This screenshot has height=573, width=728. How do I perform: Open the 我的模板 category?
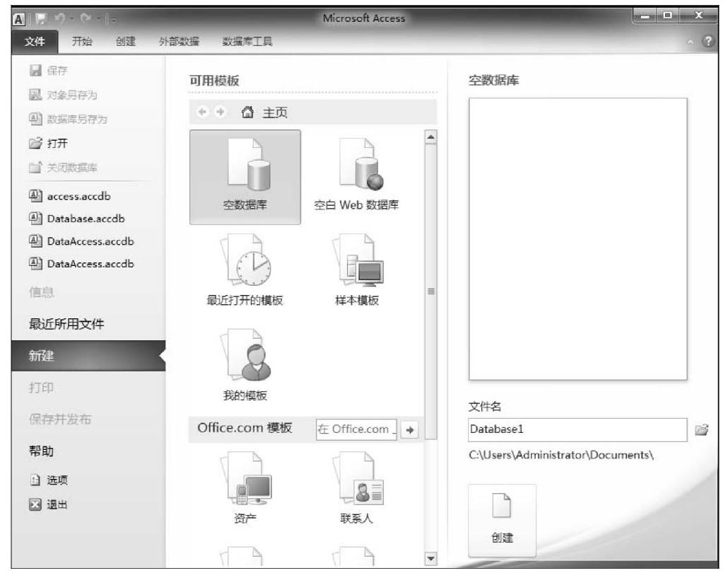pyautogui.click(x=245, y=365)
